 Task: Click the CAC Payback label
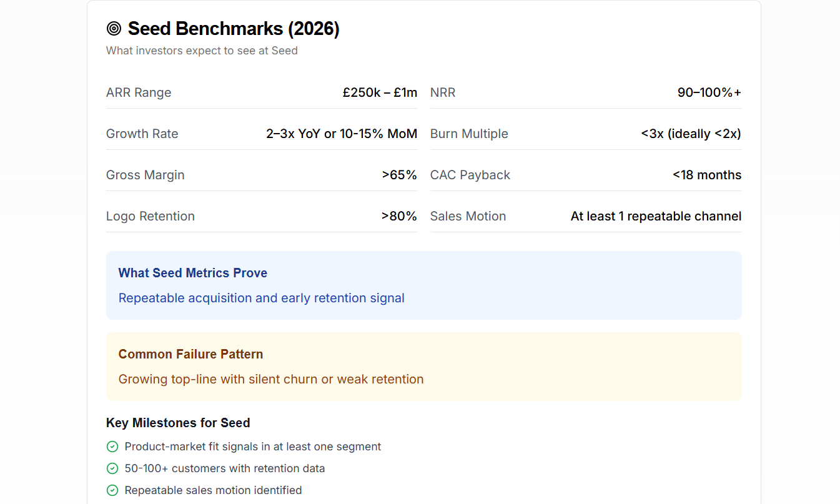click(x=470, y=175)
